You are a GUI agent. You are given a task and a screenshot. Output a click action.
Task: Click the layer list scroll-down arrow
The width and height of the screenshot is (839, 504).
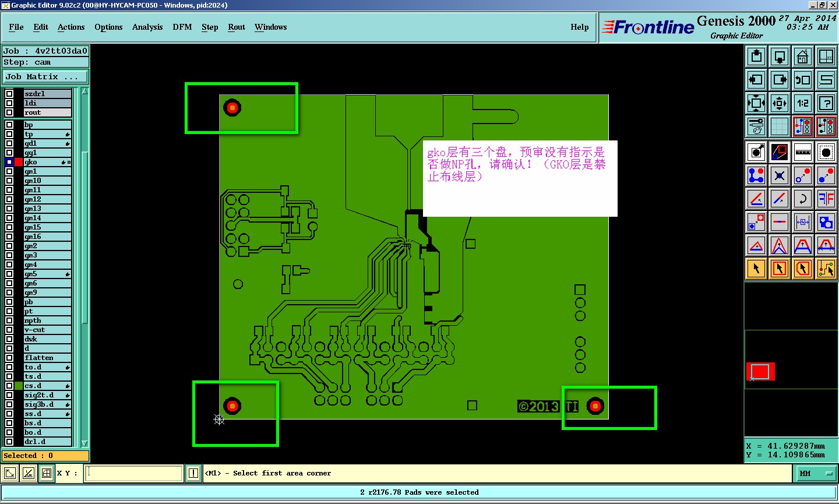click(85, 443)
